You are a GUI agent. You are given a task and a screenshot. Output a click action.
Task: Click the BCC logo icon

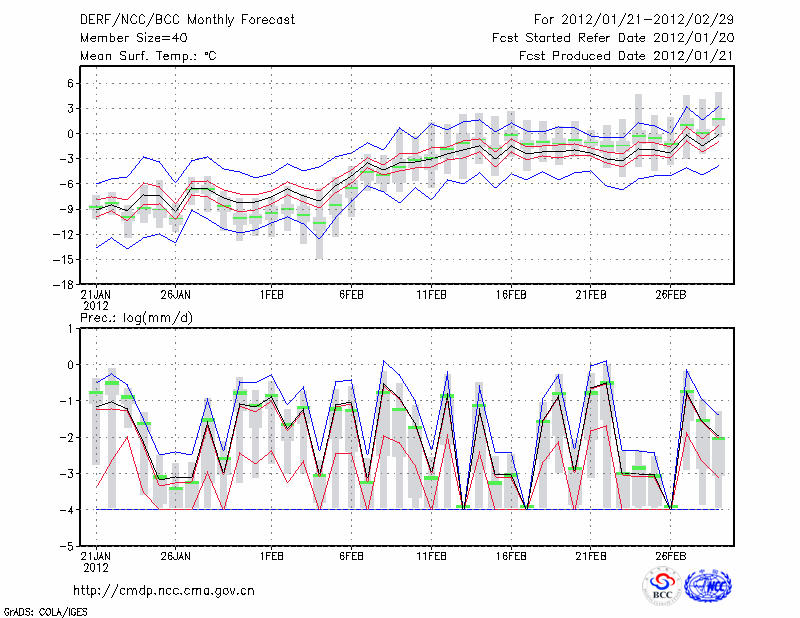662,586
